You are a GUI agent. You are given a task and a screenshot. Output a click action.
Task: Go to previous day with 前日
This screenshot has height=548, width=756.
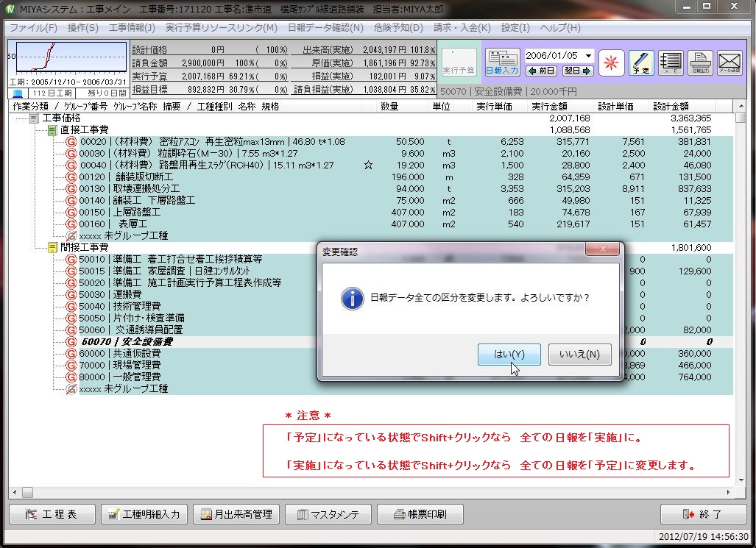coord(542,71)
